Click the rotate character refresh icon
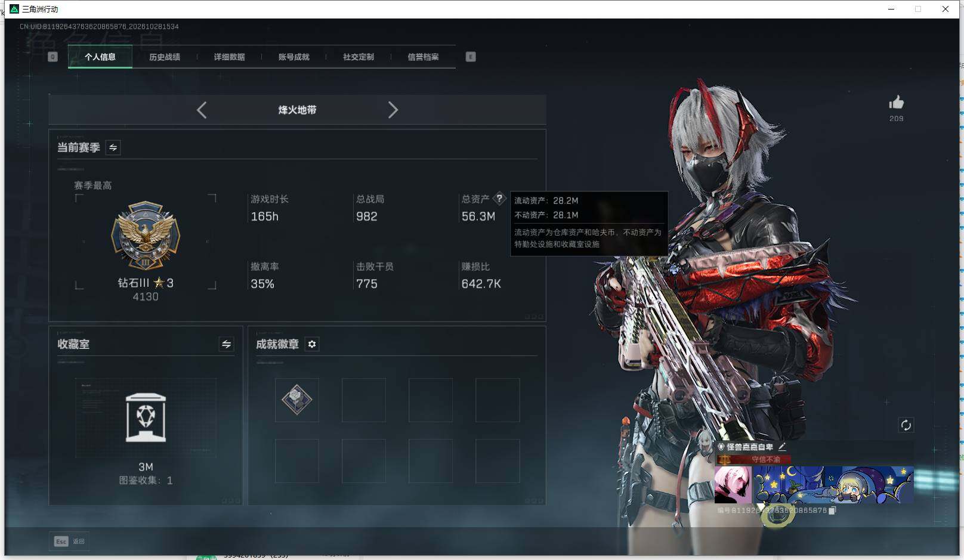Image resolution: width=964 pixels, height=560 pixels. [906, 425]
